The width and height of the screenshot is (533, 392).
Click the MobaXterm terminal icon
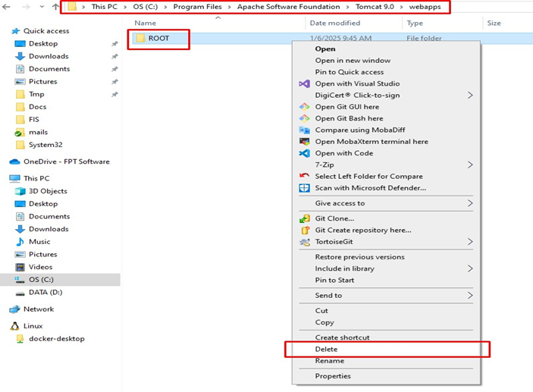[x=304, y=142]
